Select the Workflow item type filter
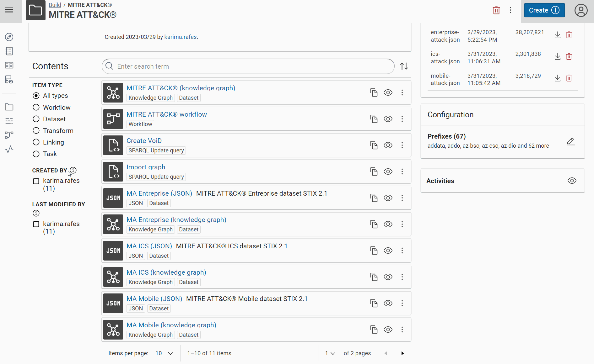 [x=36, y=108]
